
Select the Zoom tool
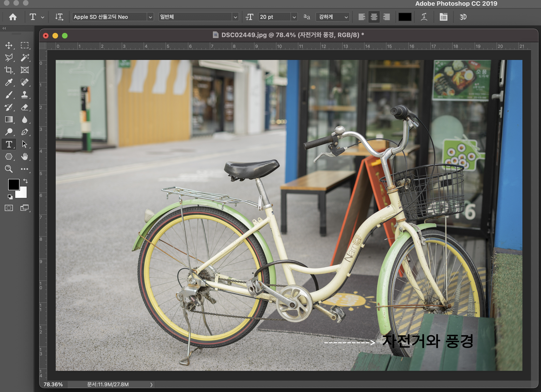[9, 169]
